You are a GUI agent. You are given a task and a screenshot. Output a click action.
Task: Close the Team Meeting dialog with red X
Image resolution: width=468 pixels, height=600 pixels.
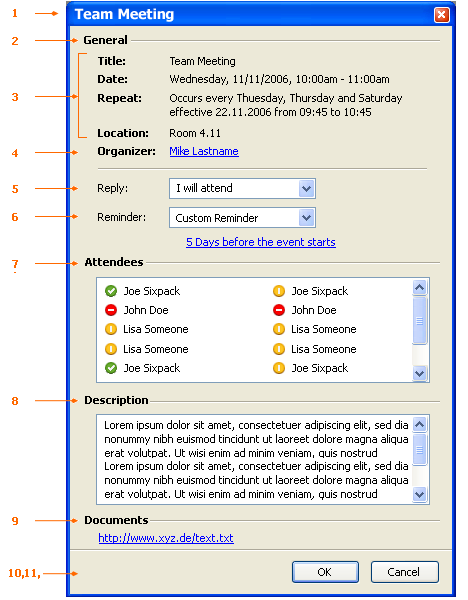442,15
